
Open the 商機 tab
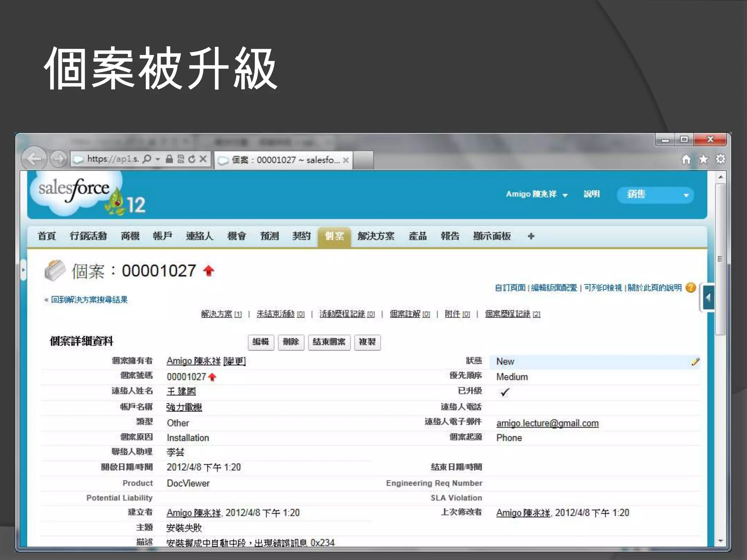coord(130,236)
